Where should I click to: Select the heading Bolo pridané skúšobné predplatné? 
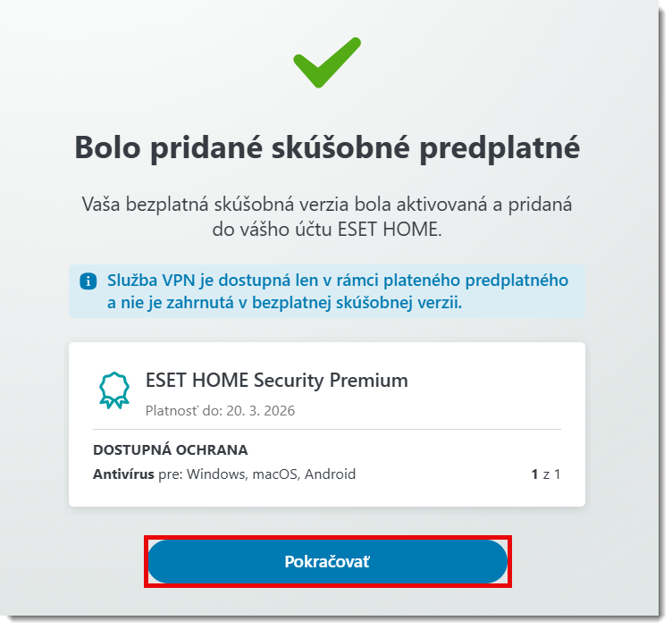[x=327, y=147]
